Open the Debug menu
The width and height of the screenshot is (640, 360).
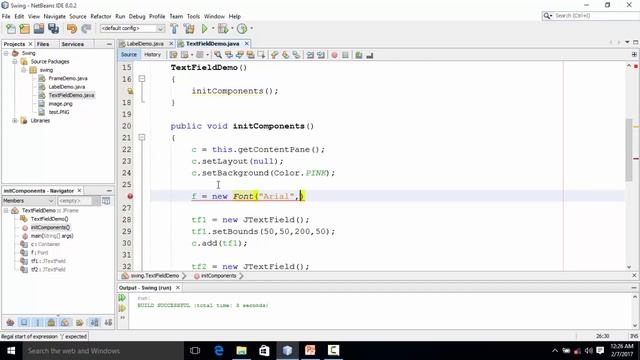point(137,16)
